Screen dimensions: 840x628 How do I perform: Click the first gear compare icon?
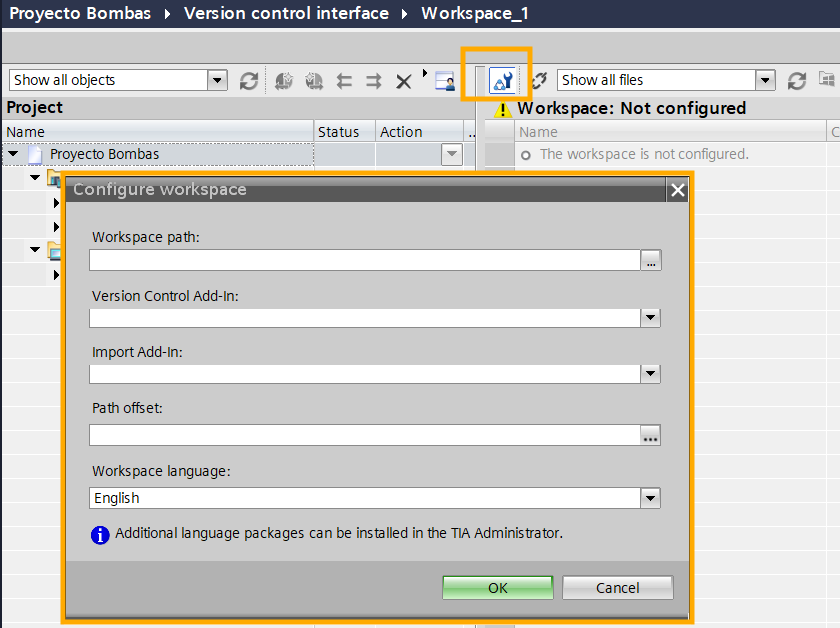[x=284, y=81]
